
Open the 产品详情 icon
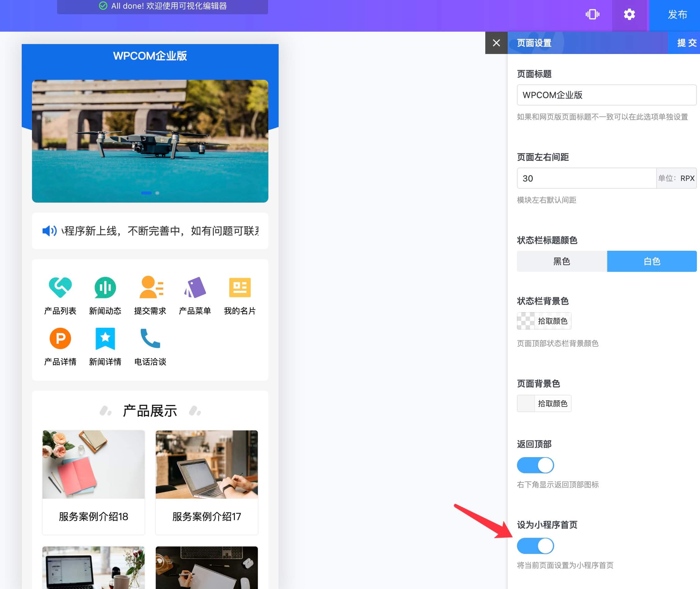[x=60, y=338]
